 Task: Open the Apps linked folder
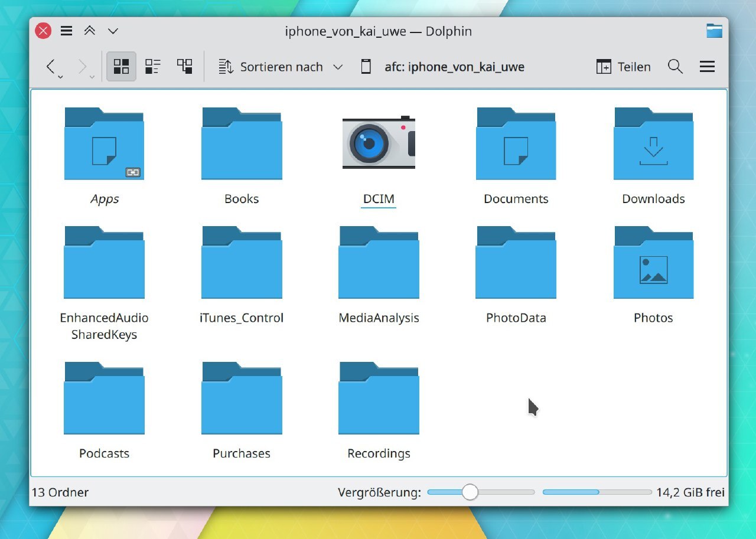104,143
